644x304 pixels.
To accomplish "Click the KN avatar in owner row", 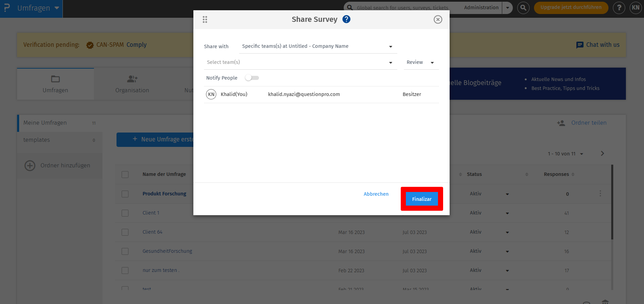I will [x=211, y=94].
